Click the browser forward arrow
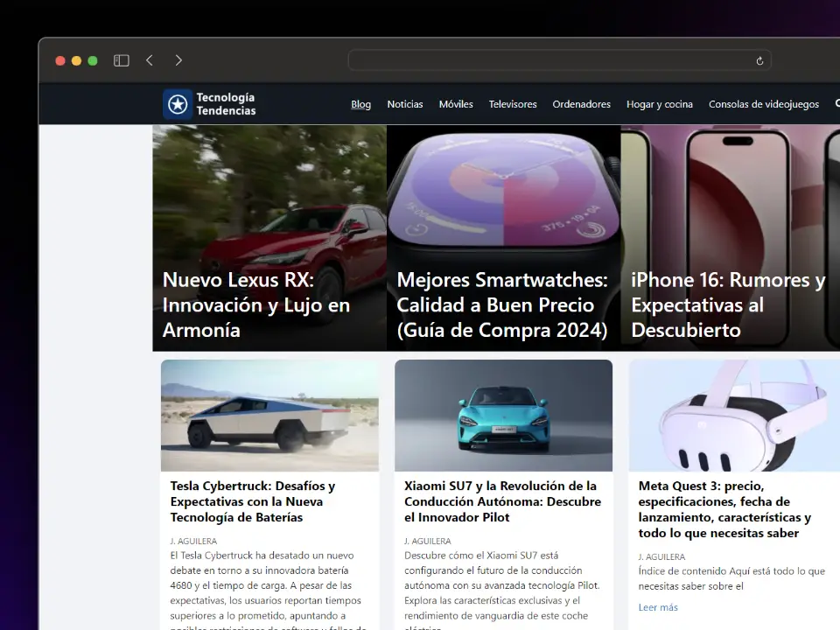Screen dimensions: 840x630 pyautogui.click(x=178, y=60)
